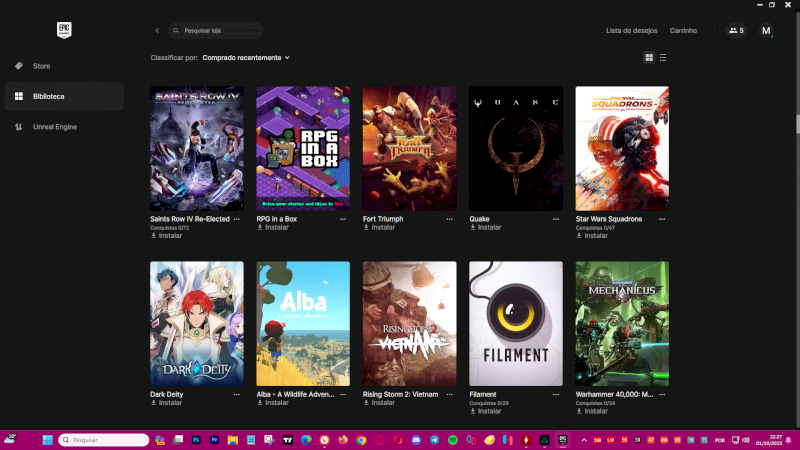Install Saints Row IV Re-Elected
Image resolution: width=800 pixels, height=450 pixels.
(166, 236)
